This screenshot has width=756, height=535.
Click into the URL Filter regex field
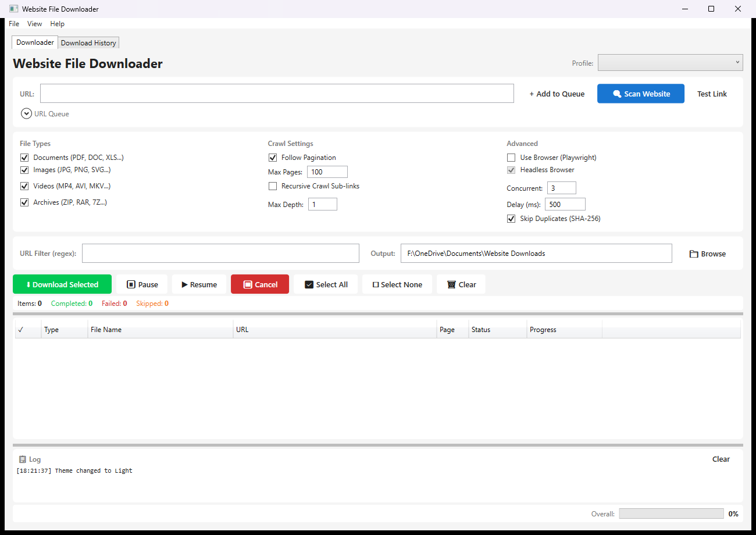pos(220,254)
